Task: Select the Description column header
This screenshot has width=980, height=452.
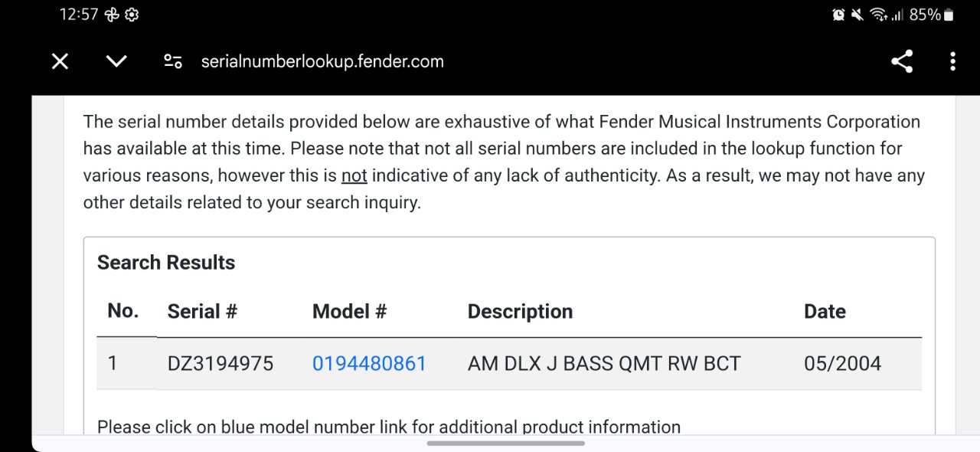Action: [x=520, y=312]
